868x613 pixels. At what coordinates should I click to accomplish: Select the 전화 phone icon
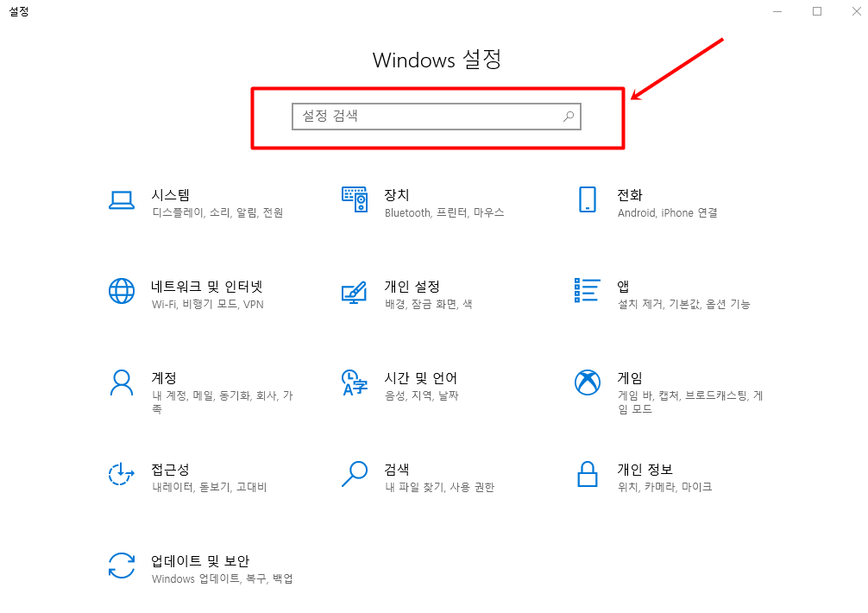coord(588,199)
